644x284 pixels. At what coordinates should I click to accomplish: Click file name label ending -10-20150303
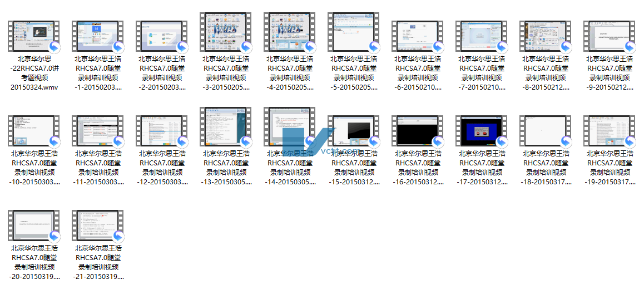(x=34, y=168)
